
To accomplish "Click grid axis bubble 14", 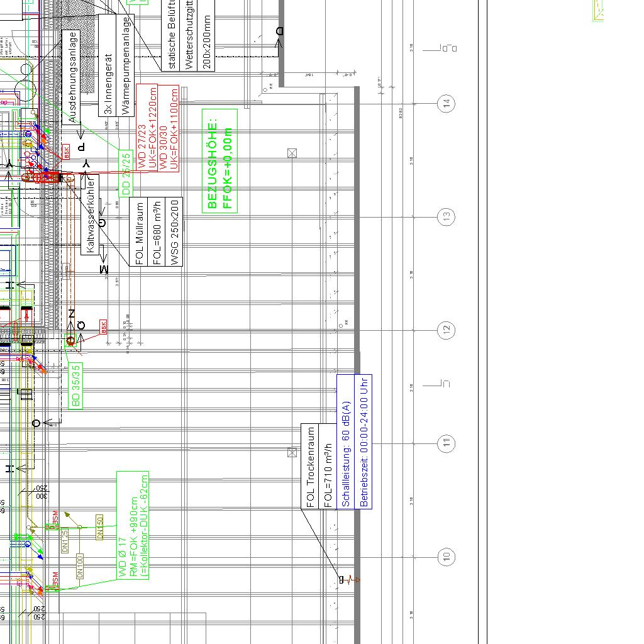I will pyautogui.click(x=447, y=103).
